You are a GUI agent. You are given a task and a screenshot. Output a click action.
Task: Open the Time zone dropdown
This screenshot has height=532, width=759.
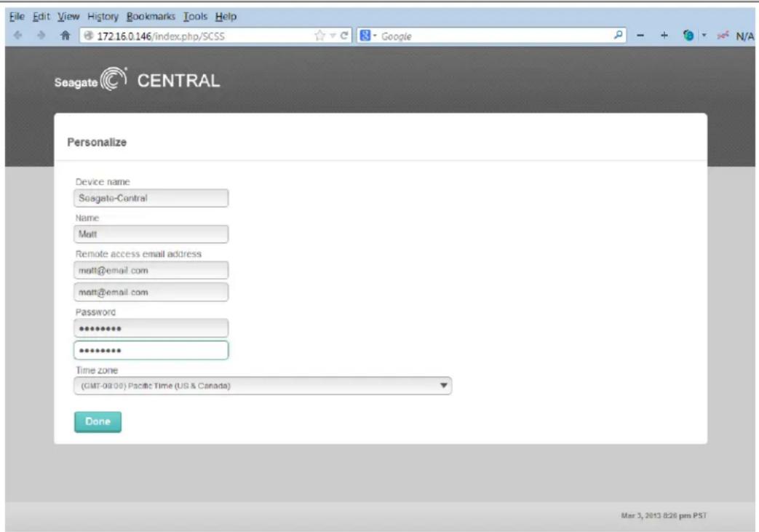click(x=263, y=386)
